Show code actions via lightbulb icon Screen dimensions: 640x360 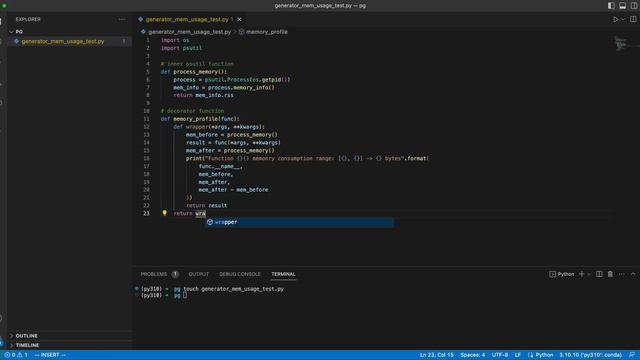coord(164,213)
